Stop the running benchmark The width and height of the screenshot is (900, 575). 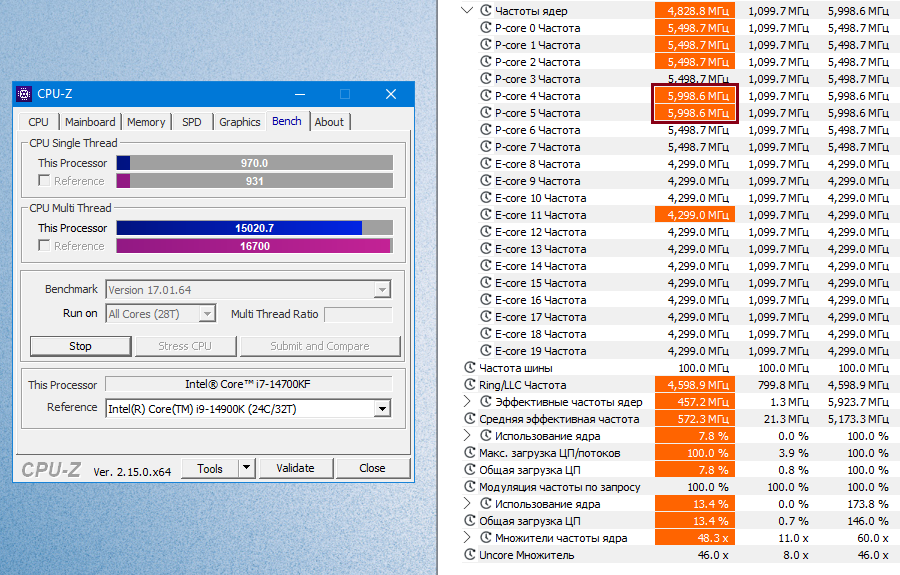tap(80, 346)
